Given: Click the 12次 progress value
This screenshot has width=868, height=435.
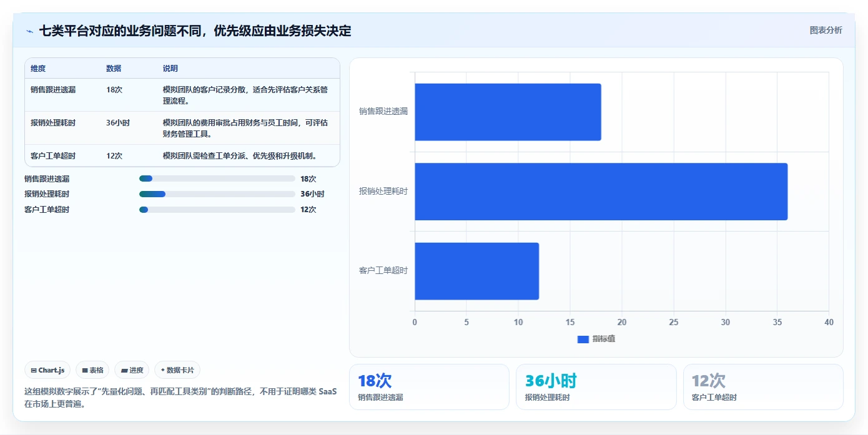Looking at the screenshot, I should (308, 210).
